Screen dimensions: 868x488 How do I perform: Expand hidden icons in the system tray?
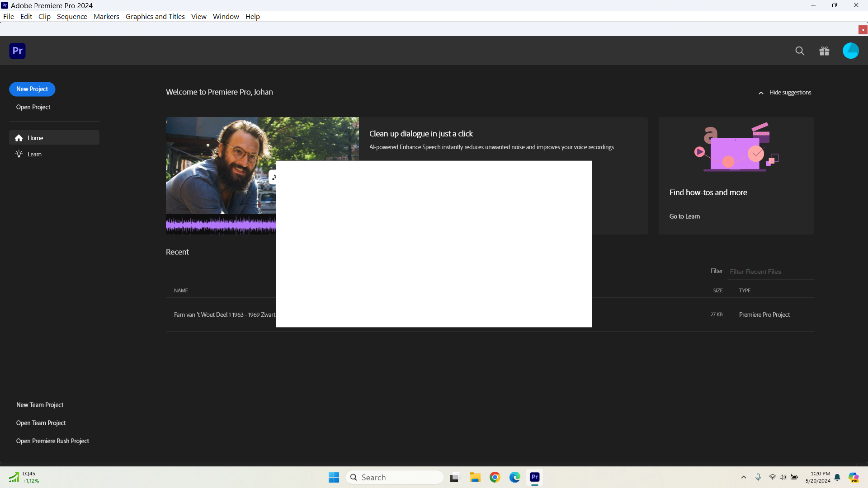(744, 477)
